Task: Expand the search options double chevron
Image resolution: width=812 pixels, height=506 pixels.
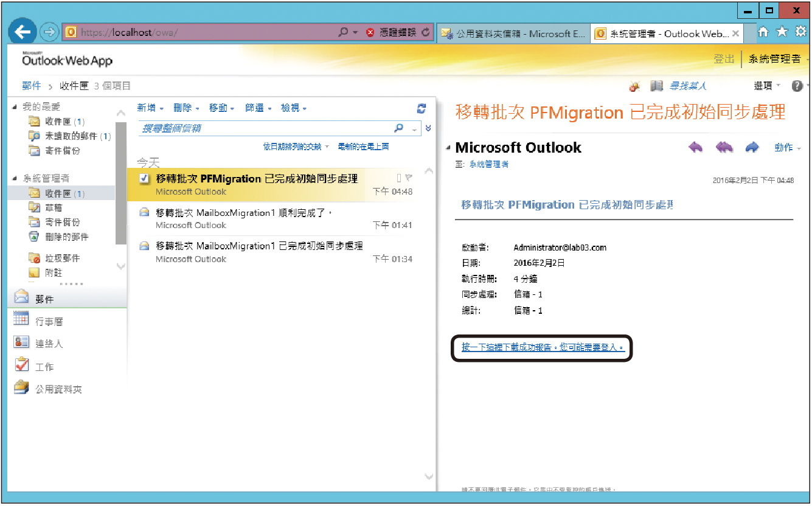Action: tap(428, 128)
